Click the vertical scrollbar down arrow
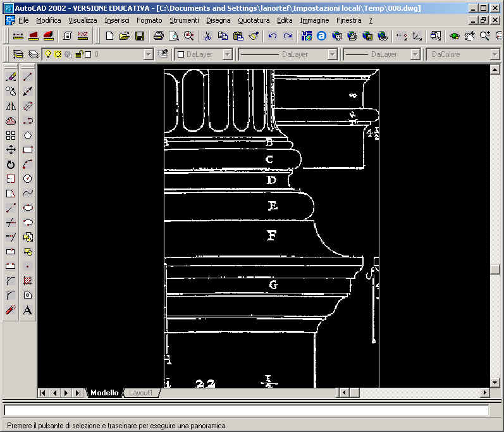This screenshot has height=432, width=504. [496, 383]
